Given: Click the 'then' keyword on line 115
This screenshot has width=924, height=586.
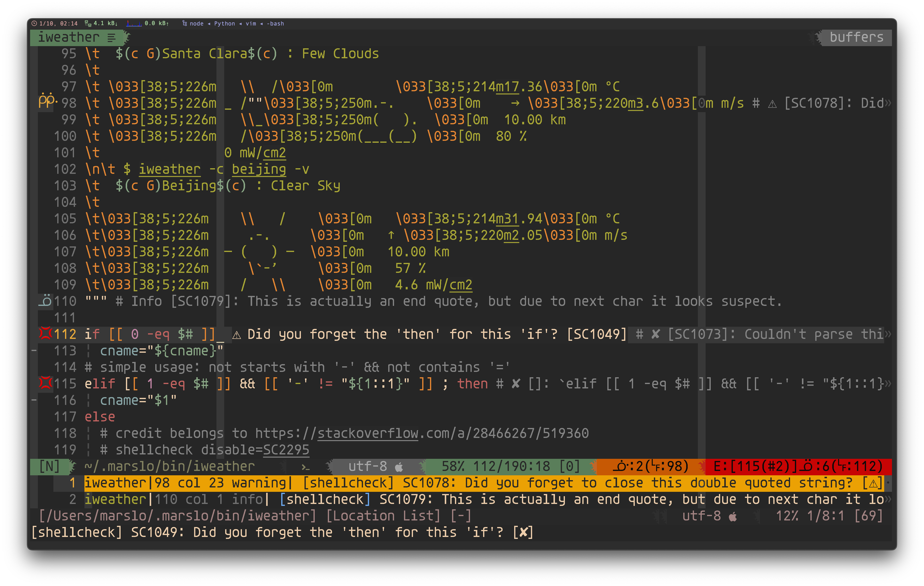Looking at the screenshot, I should [472, 384].
